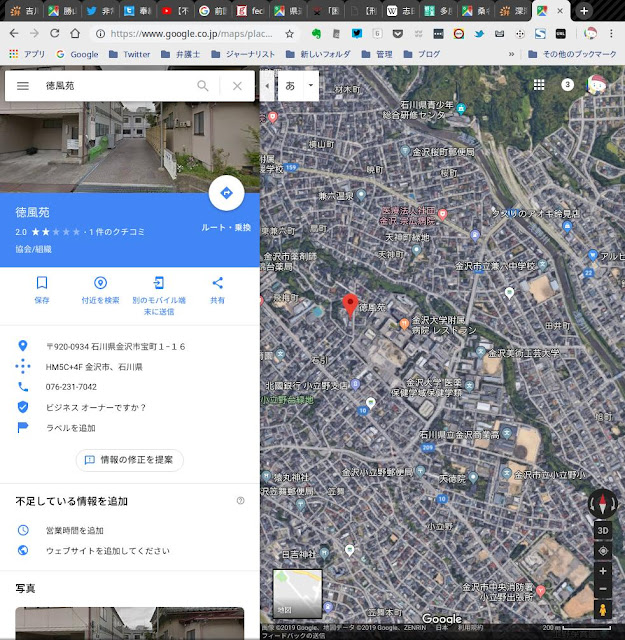Show my current location
625x640 pixels.
pyautogui.click(x=603, y=551)
